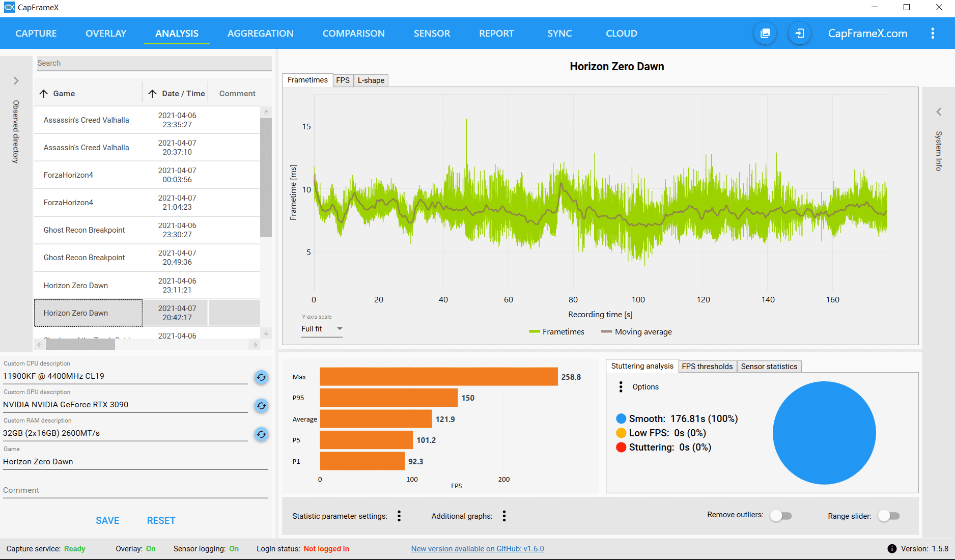Select Ghost Recon Breakpoint 23:30:27 record
This screenshot has height=560, width=955.
pyautogui.click(x=147, y=230)
